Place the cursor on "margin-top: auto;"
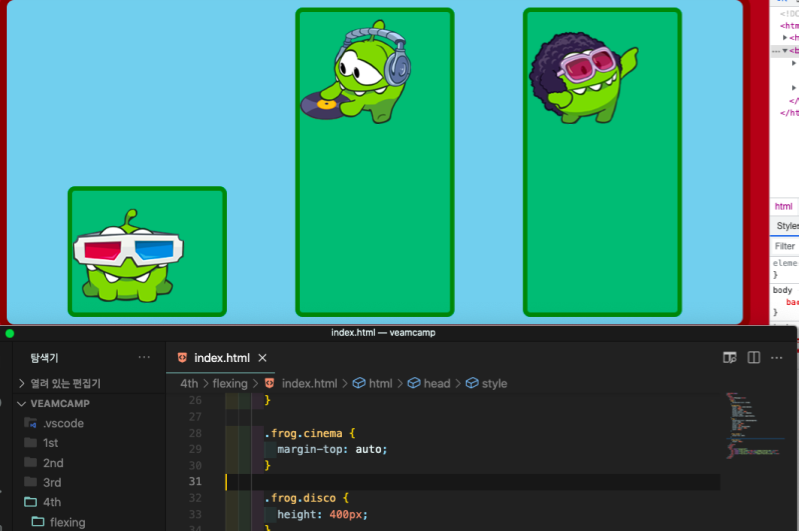Image resolution: width=800 pixels, height=532 pixels. 332,449
